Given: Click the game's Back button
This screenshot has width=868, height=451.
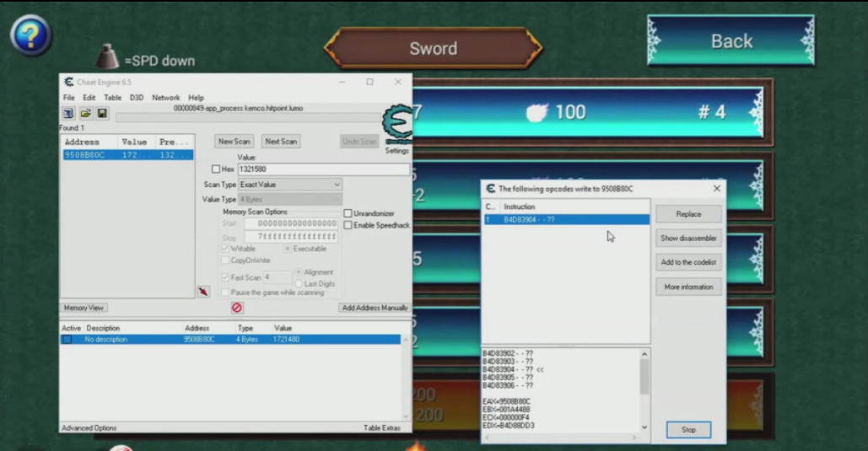Looking at the screenshot, I should tap(731, 41).
